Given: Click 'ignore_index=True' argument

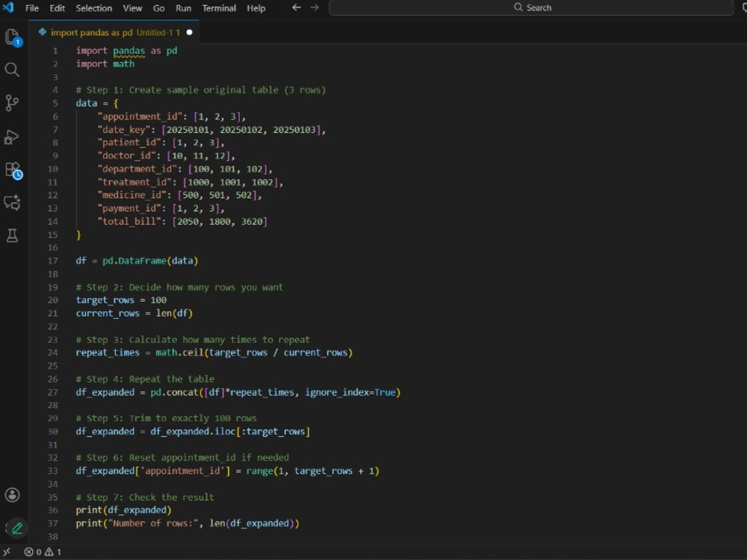Looking at the screenshot, I should tap(350, 393).
